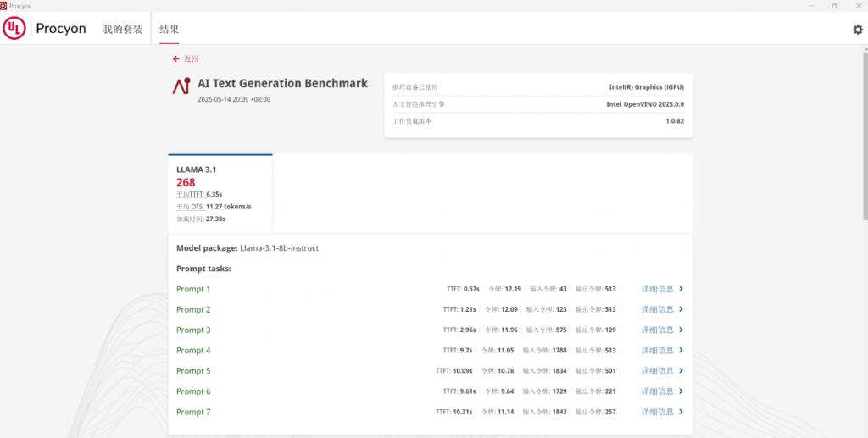868x438 pixels.
Task: View 详细信息 for Prompt 4
Action: (658, 350)
